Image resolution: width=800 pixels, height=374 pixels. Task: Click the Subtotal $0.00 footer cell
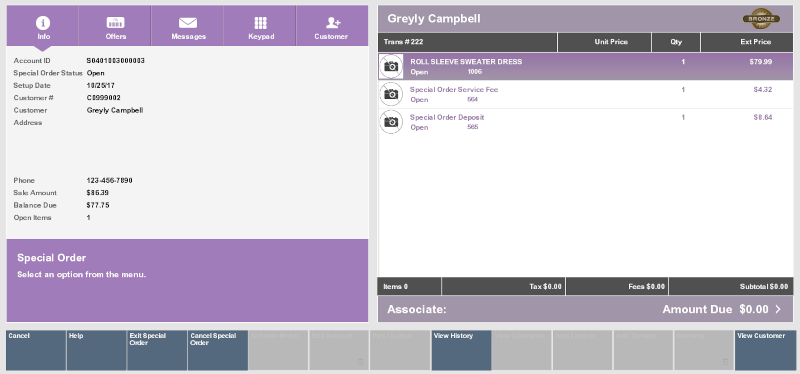[731, 287]
